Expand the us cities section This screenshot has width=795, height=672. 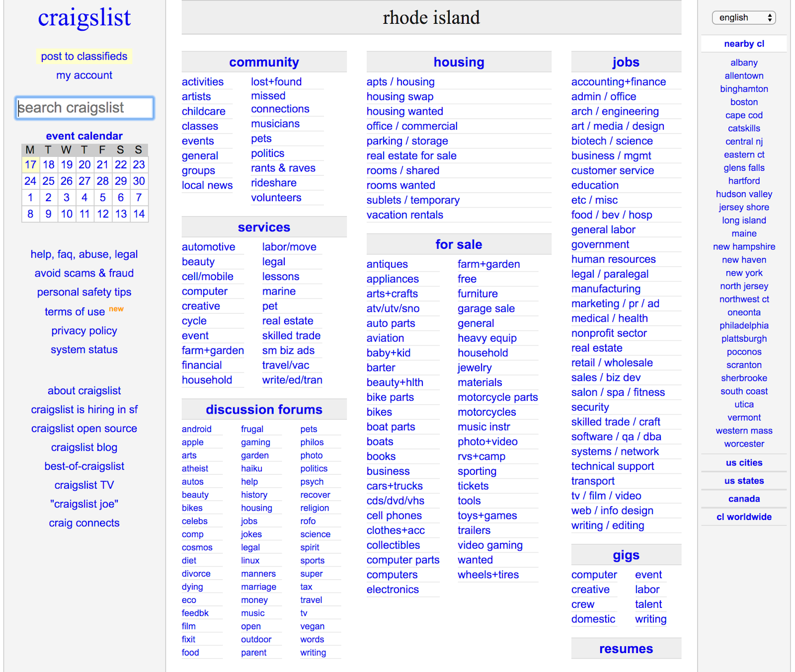pos(744,463)
